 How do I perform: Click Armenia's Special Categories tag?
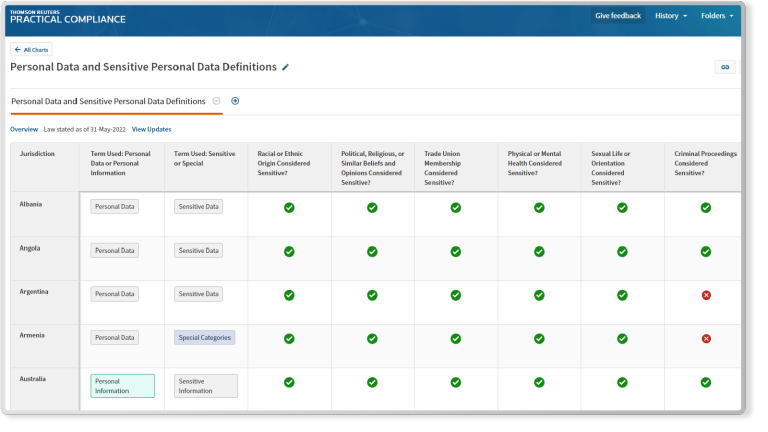tap(204, 338)
